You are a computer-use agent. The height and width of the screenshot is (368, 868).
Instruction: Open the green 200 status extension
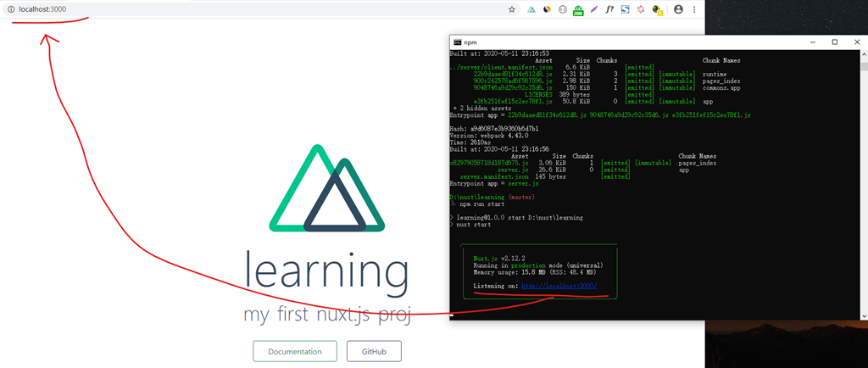click(x=578, y=9)
